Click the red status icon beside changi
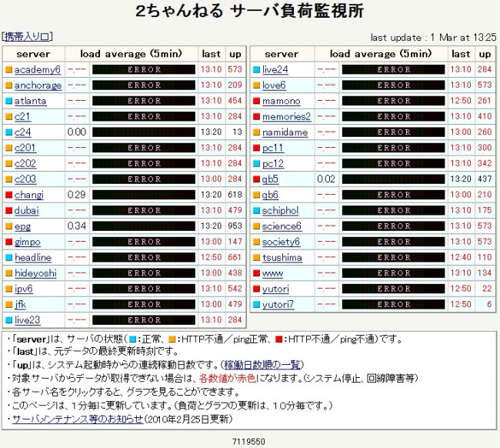This screenshot has width=500, height=448. (9, 195)
